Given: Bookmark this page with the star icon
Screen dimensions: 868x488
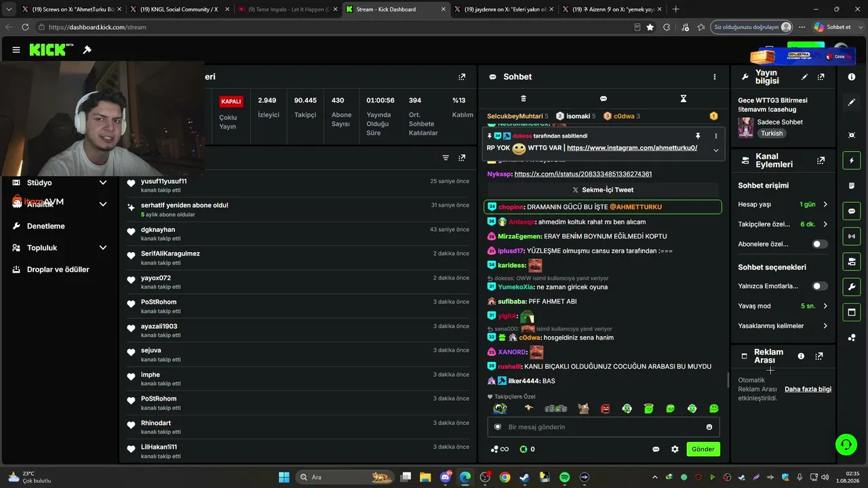Looking at the screenshot, I should (x=650, y=27).
